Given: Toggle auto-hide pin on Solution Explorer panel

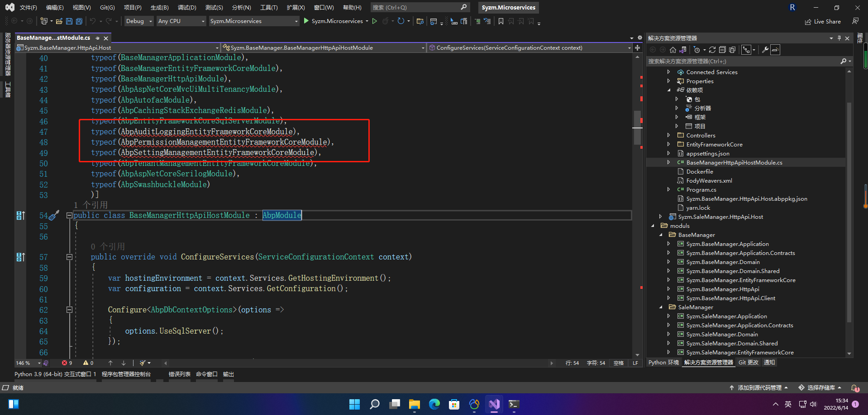Looking at the screenshot, I should (839, 38).
